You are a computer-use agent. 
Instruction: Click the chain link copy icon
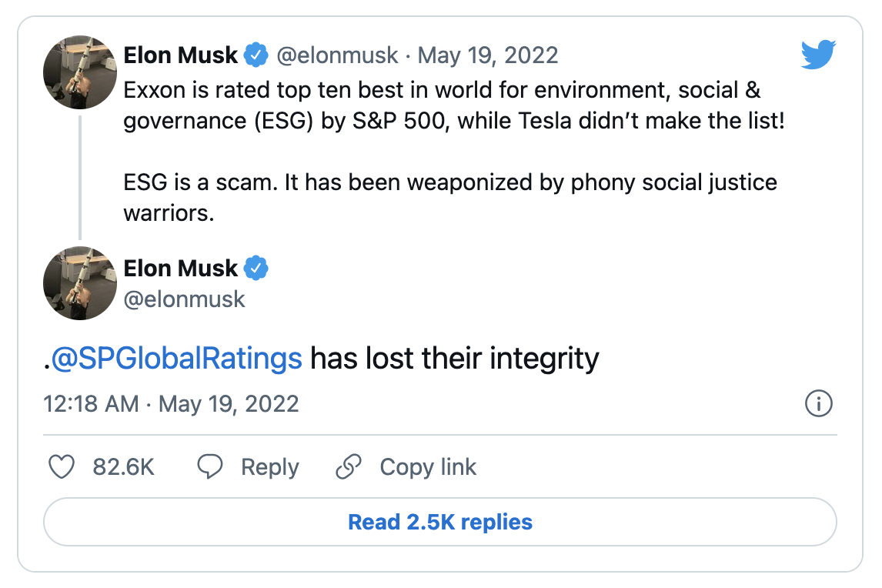tap(349, 467)
